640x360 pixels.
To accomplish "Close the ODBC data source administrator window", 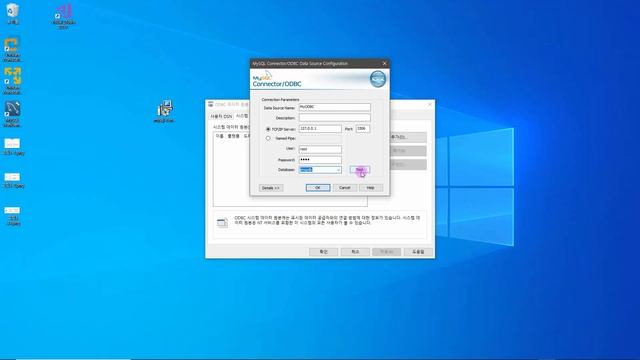I will pos(429,105).
